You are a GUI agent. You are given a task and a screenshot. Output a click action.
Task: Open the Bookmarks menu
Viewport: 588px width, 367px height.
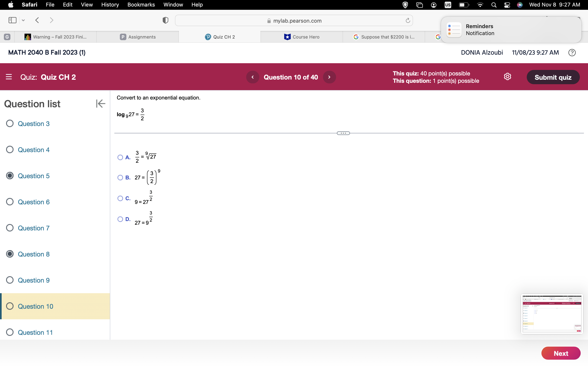pos(141,5)
